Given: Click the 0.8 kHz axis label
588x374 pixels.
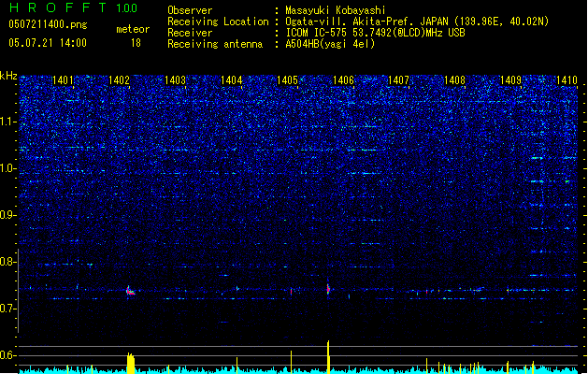Looking at the screenshot, I should [x=8, y=262].
